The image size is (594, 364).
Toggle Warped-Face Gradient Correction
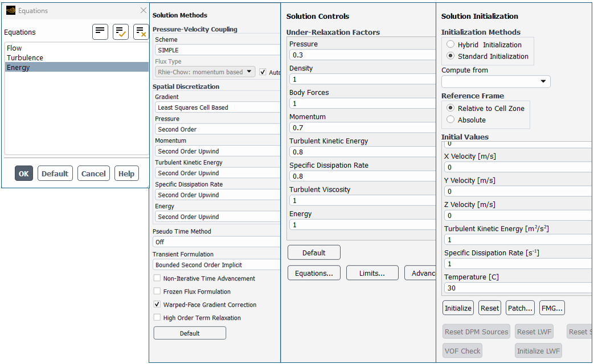[157, 304]
